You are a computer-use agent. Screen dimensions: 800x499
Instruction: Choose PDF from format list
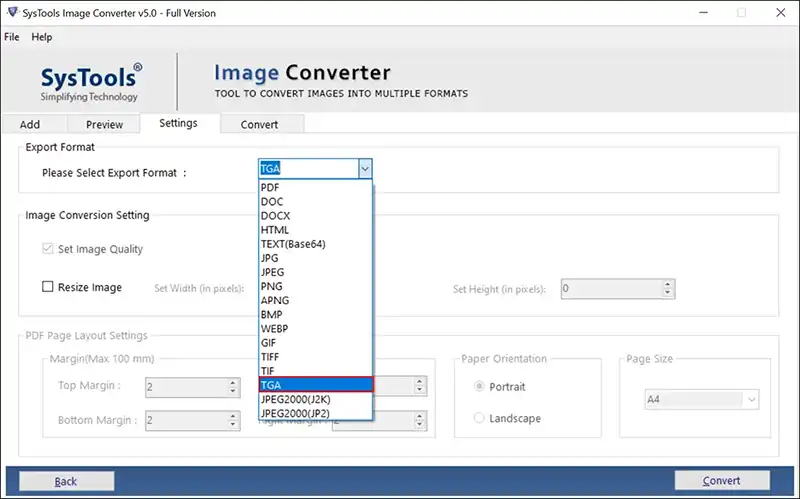(315, 187)
